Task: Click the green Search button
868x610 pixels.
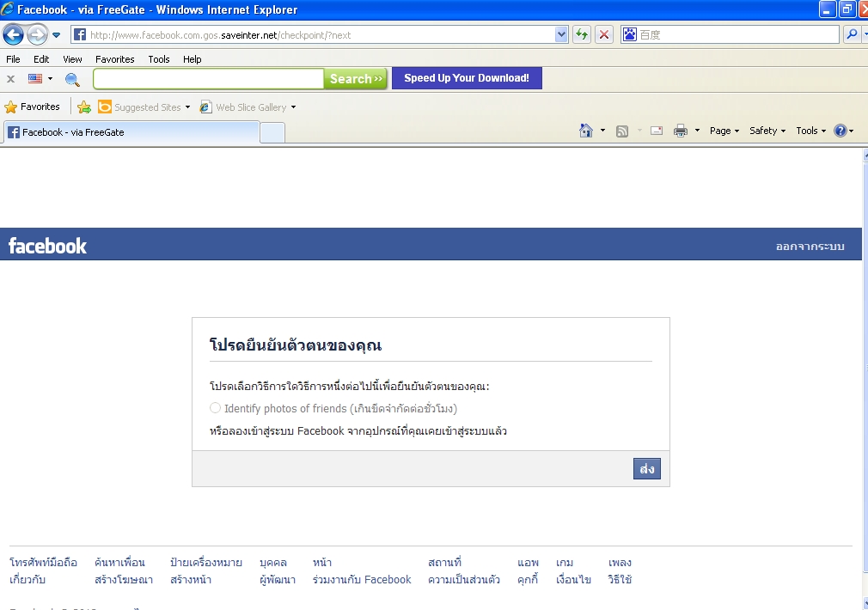Action: tap(356, 78)
